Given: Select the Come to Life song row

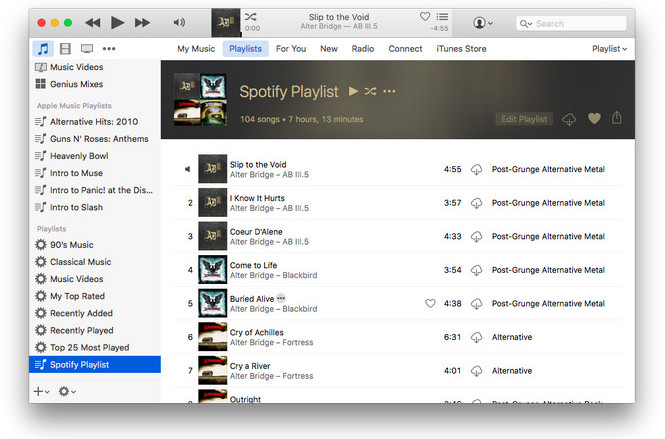Looking at the screenshot, I should tap(398, 270).
